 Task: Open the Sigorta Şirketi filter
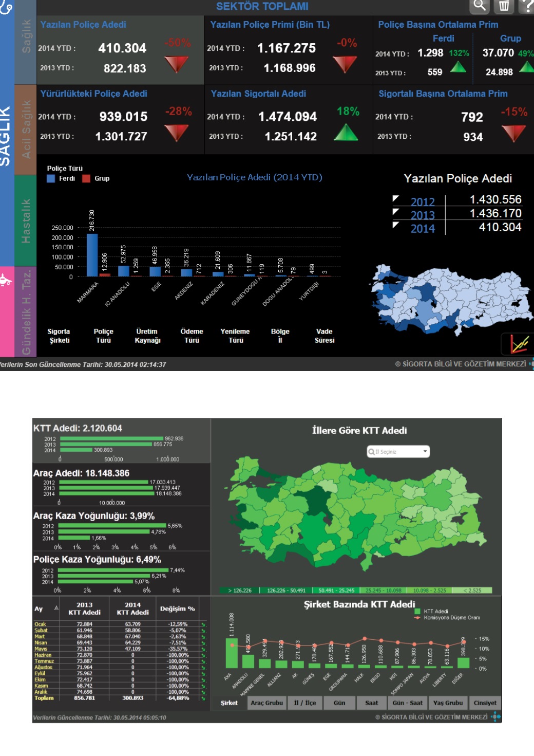59,336
